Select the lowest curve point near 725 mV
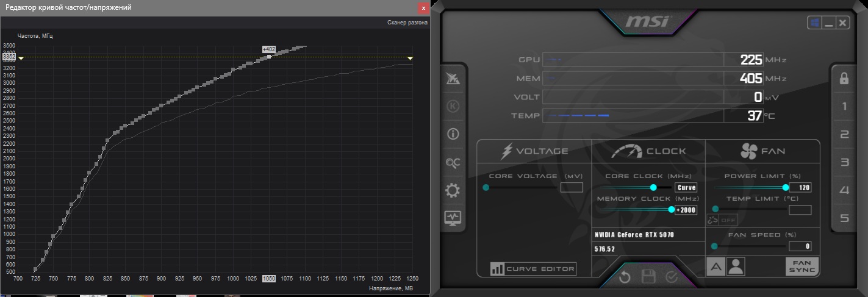This screenshot has width=868, height=297. coord(35,269)
